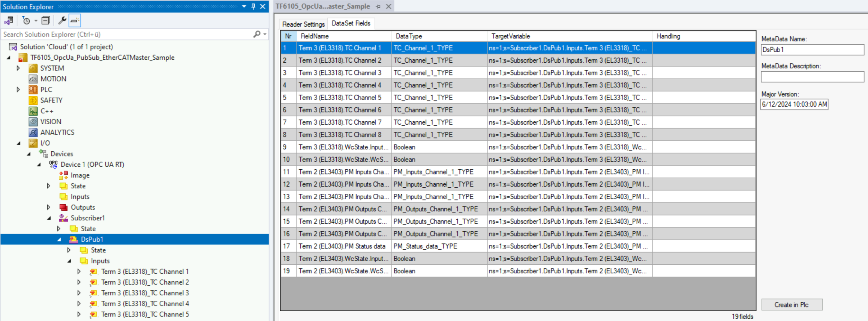Toggle pin on Solution Explorer panel

[253, 6]
